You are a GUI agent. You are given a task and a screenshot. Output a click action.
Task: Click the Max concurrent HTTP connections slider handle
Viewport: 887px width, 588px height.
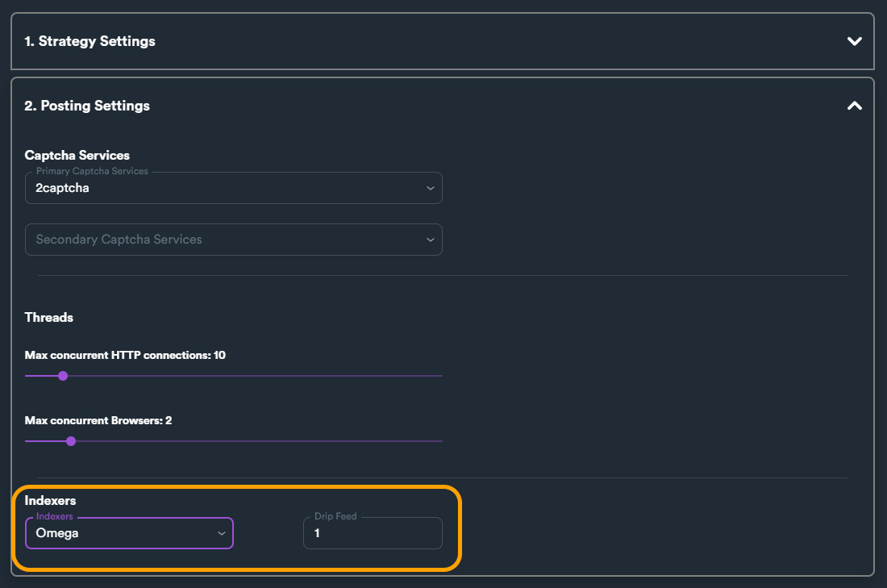63,376
